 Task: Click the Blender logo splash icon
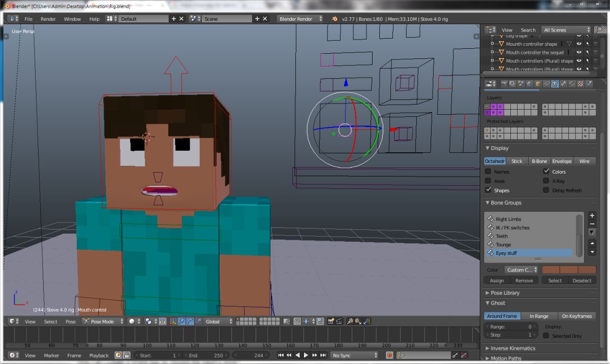[334, 19]
